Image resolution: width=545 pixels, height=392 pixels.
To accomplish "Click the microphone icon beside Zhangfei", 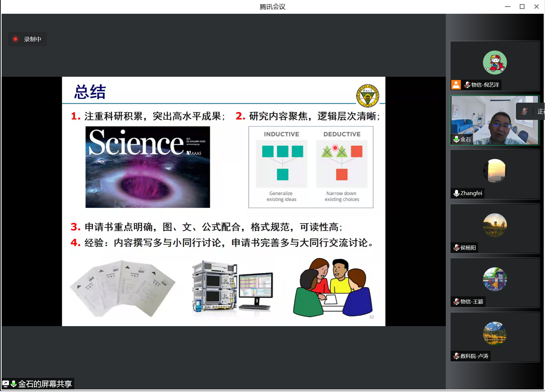I will tap(456, 193).
